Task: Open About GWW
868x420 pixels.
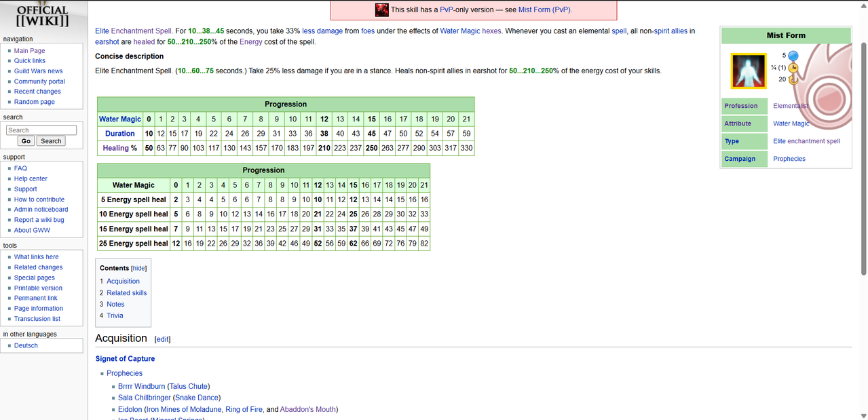Action: point(32,230)
